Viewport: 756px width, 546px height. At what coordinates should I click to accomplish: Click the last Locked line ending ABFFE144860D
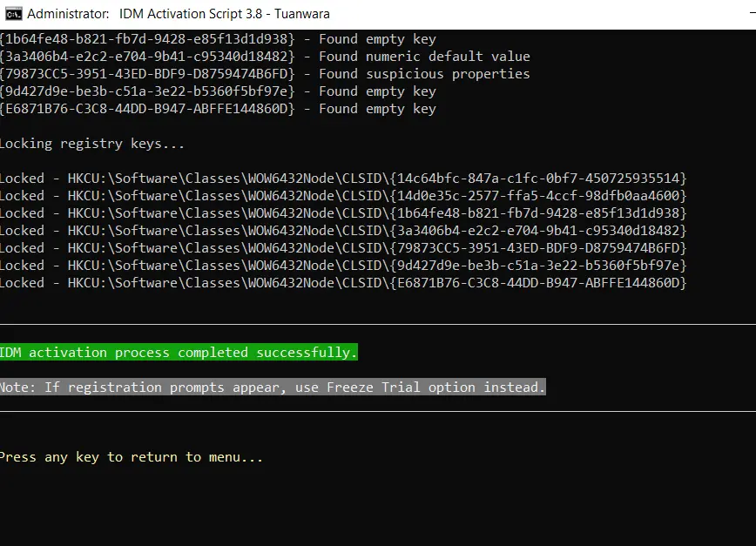(343, 282)
